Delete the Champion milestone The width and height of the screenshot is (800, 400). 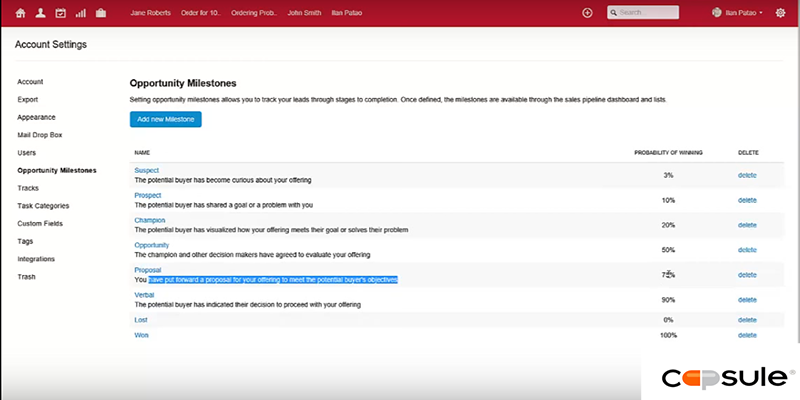(747, 225)
